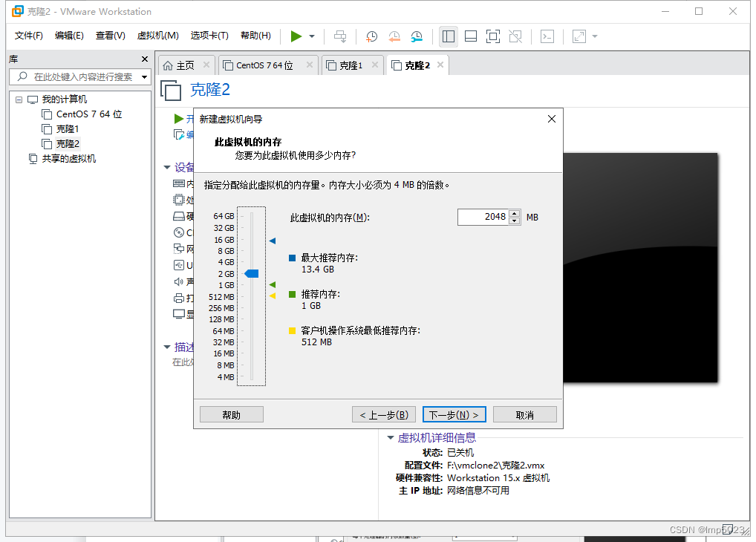Toggle the library sidebar view icon

click(x=449, y=36)
